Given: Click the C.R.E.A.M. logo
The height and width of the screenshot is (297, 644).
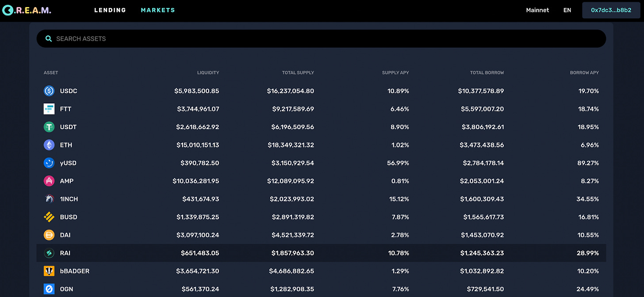Looking at the screenshot, I should click(27, 10).
